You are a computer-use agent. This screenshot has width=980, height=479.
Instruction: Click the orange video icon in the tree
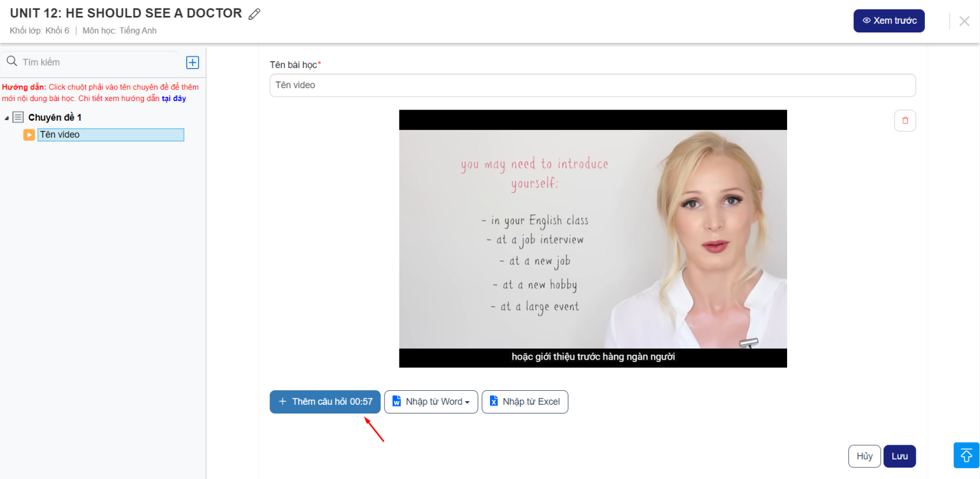29,135
